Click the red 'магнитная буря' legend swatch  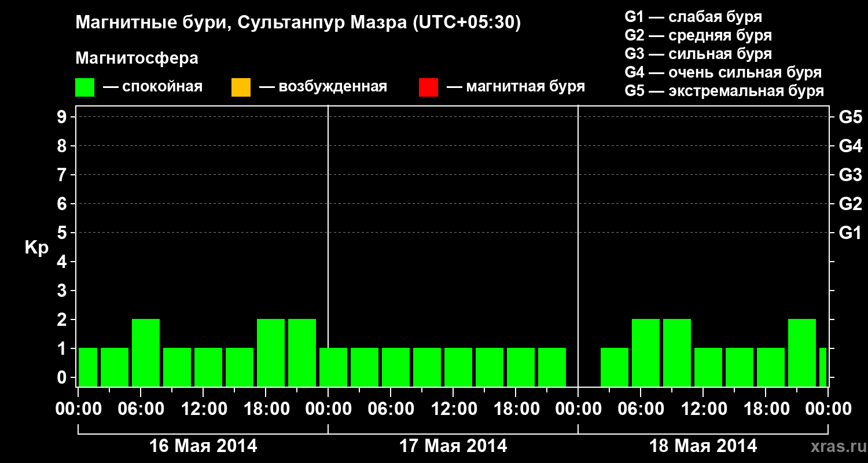pos(428,87)
